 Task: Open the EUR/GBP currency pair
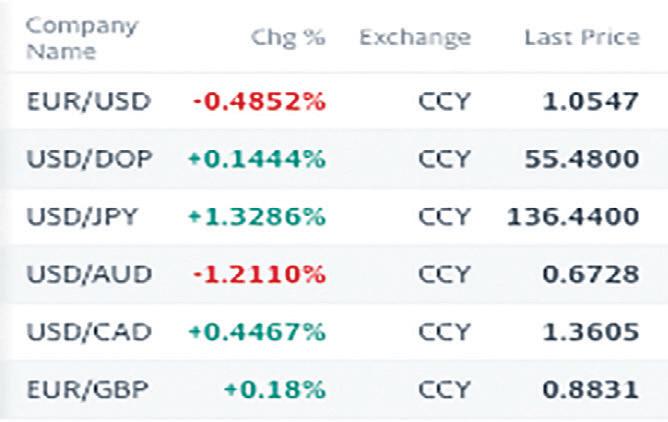point(88,389)
